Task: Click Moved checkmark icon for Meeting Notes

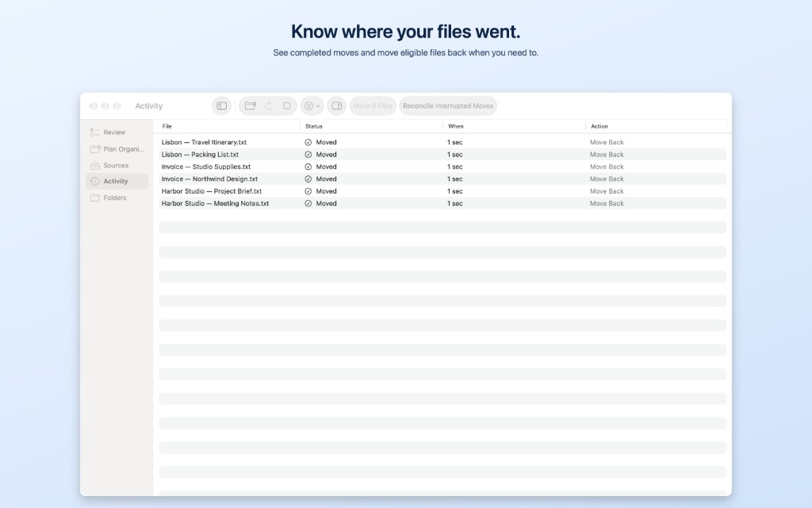Action: pos(308,203)
